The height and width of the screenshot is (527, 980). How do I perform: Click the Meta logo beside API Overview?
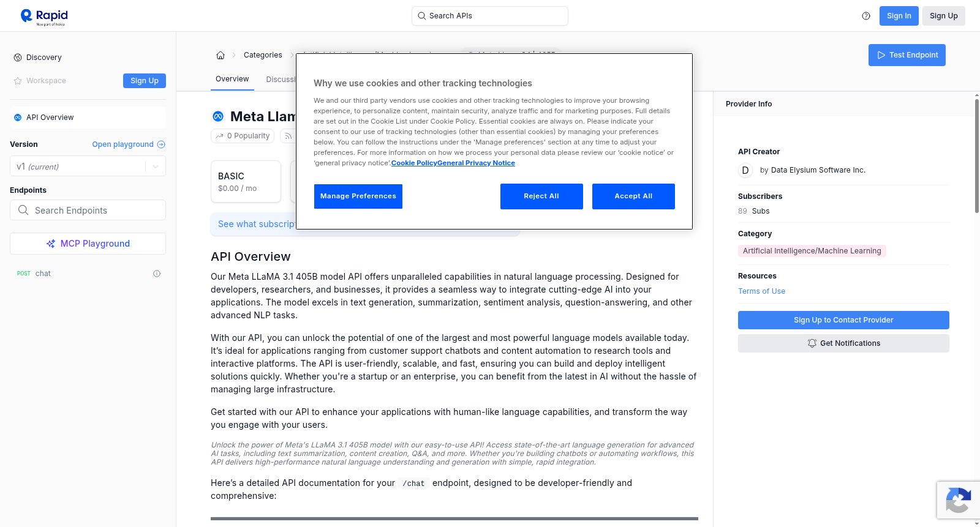(x=18, y=118)
